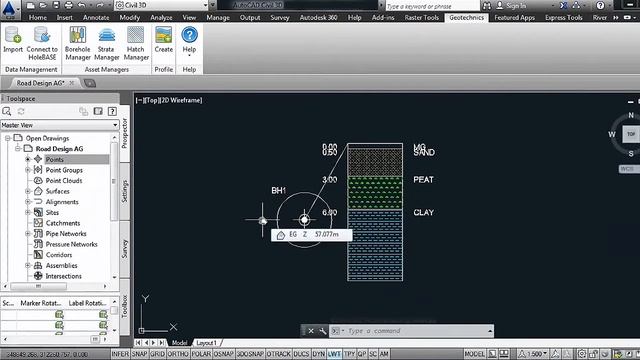Viewport: 640px width, 360px height.
Task: Click the TOP face of ViewCube
Action: 631,134
